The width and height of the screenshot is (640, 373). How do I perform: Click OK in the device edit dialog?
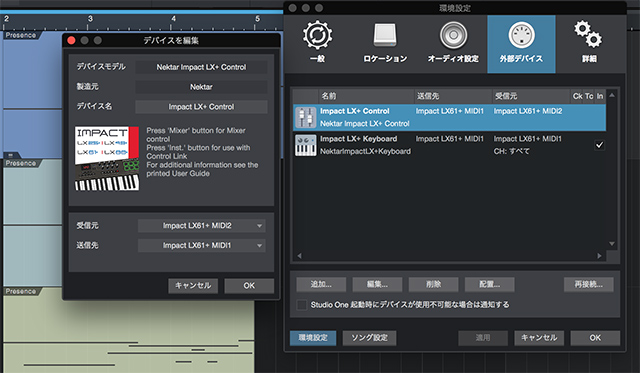coord(249,286)
